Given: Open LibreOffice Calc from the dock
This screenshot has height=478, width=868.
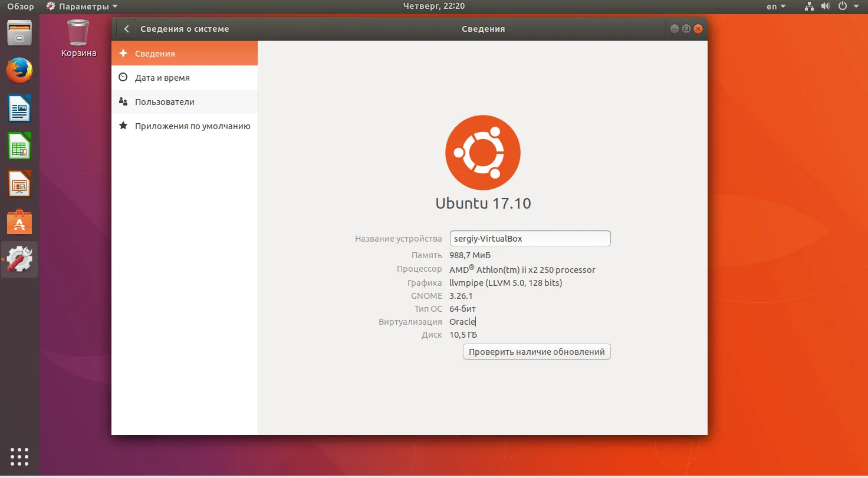Looking at the screenshot, I should coord(19,146).
